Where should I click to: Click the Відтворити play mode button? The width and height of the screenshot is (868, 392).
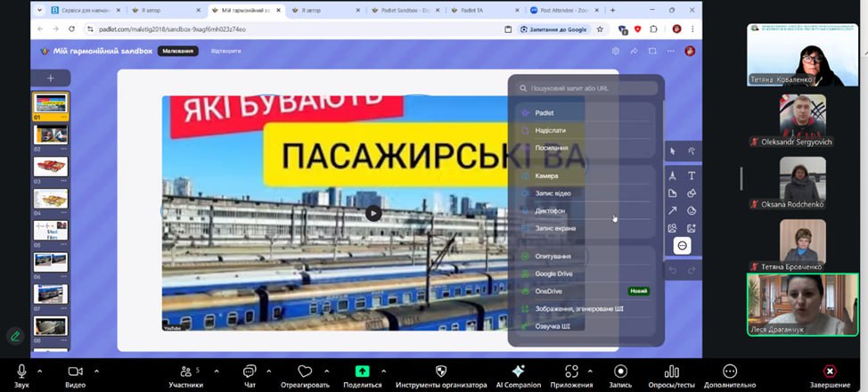point(225,51)
